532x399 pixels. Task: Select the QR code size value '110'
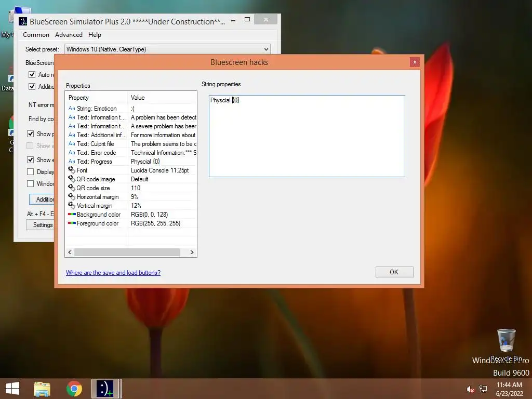[x=136, y=188]
